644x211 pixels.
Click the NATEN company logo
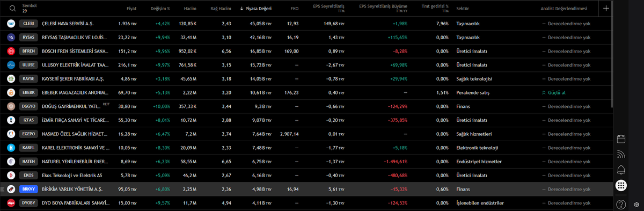(11, 162)
